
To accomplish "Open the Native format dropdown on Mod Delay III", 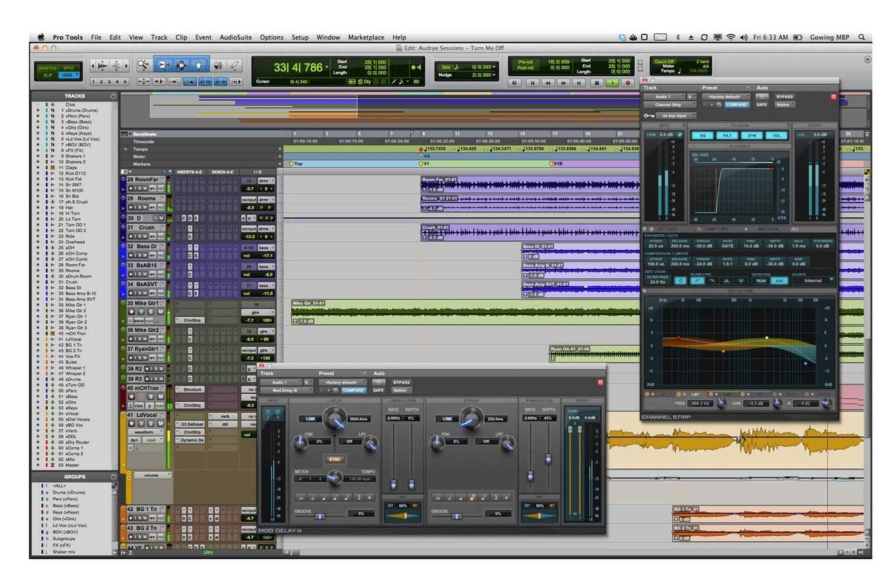I will 401,390.
